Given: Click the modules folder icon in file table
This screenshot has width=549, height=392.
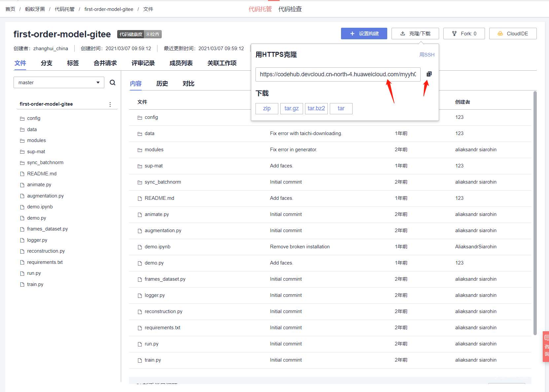Looking at the screenshot, I should tap(140, 150).
